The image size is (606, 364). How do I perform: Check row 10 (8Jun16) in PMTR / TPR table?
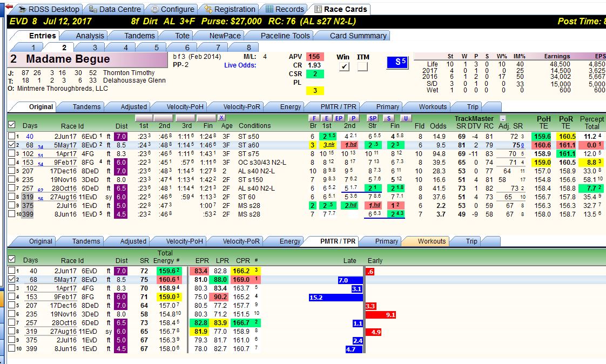11,348
